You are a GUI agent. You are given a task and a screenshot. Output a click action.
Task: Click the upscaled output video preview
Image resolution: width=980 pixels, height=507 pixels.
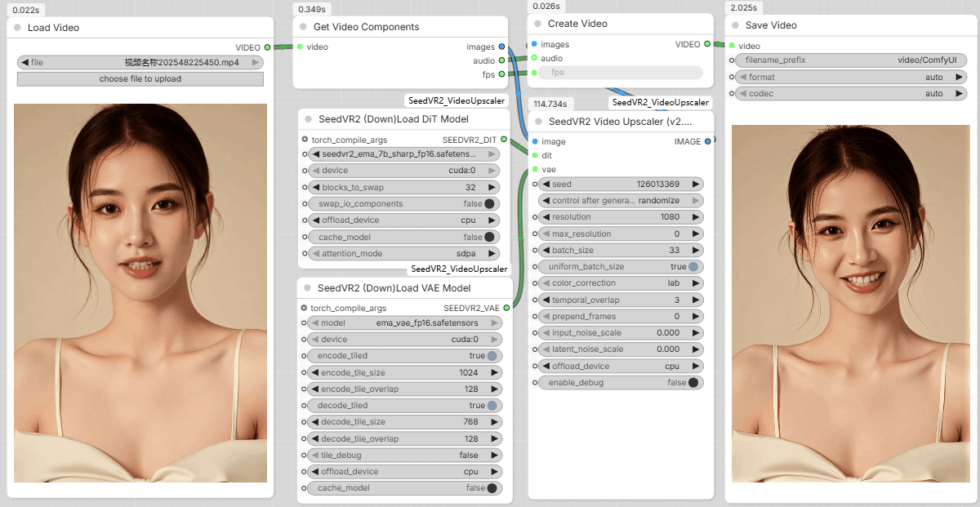(850, 303)
